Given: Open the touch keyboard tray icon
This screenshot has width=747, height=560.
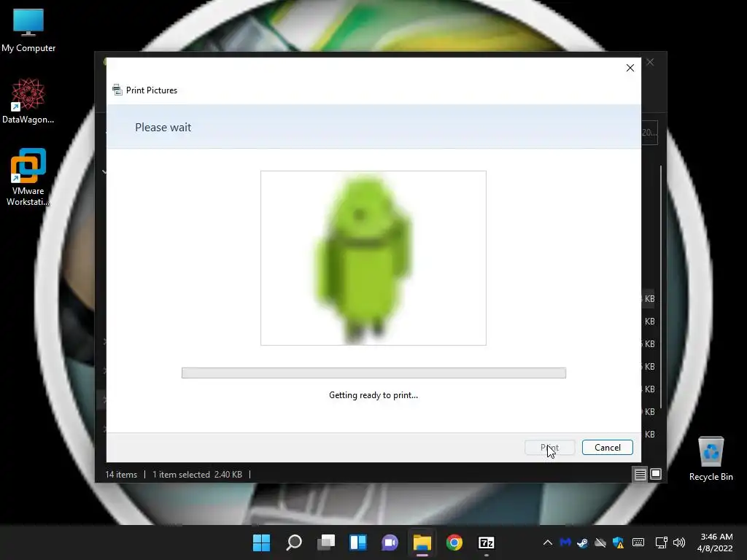Looking at the screenshot, I should point(638,542).
